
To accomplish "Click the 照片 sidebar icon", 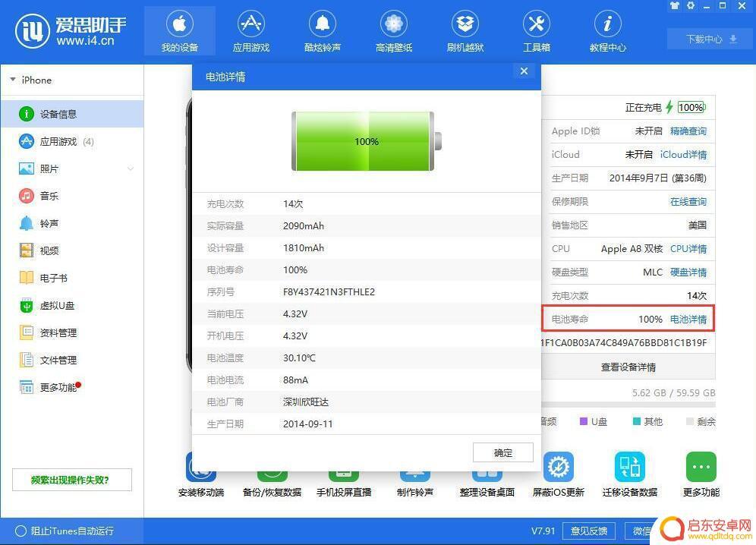I will point(27,169).
